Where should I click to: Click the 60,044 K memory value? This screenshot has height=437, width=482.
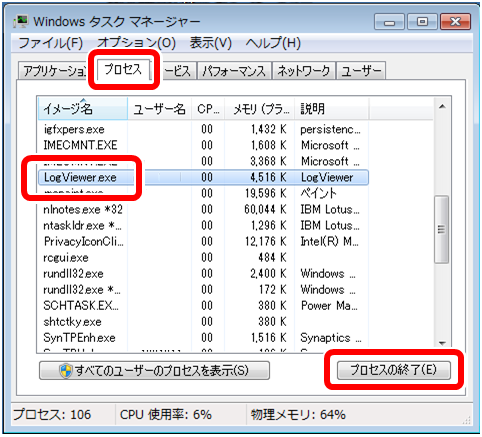coord(265,209)
